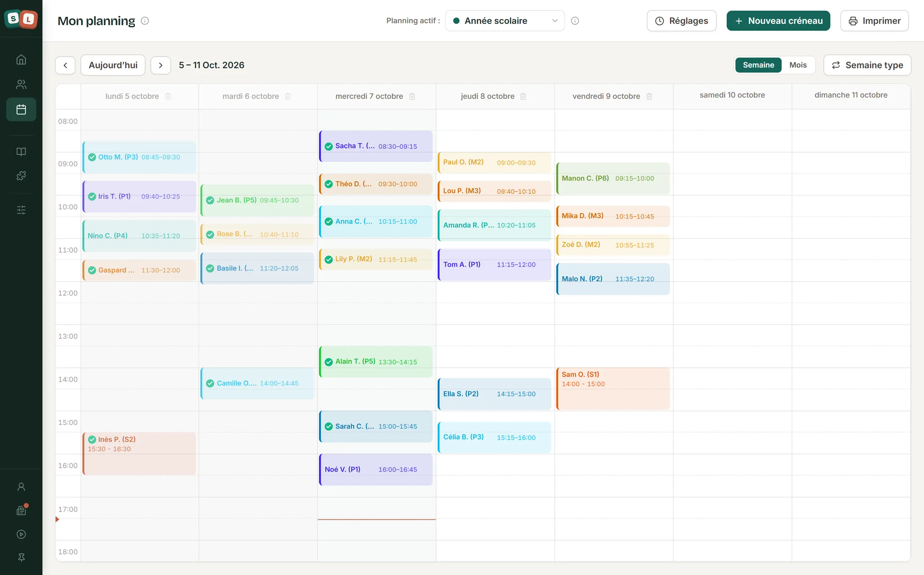Go to next week with right chevron
Viewport: 924px width, 575px height.
click(160, 65)
